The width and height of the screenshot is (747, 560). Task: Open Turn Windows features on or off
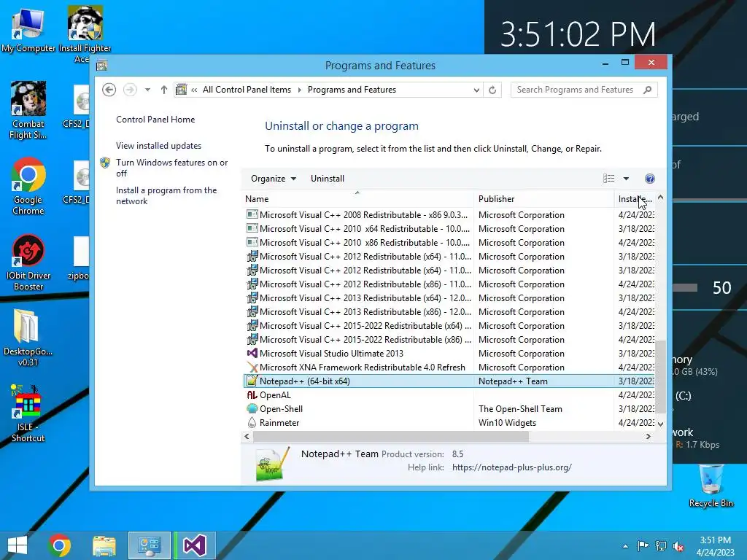tap(172, 168)
